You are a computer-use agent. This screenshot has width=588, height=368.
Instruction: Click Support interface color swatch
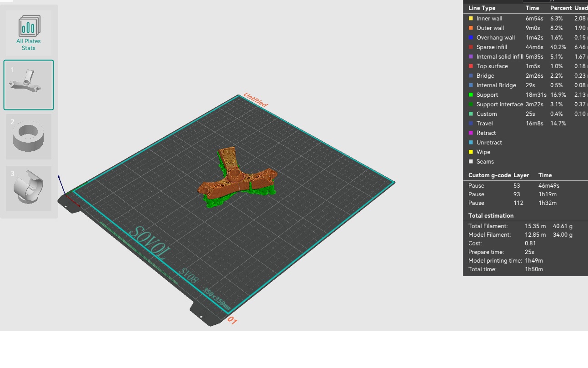point(471,104)
